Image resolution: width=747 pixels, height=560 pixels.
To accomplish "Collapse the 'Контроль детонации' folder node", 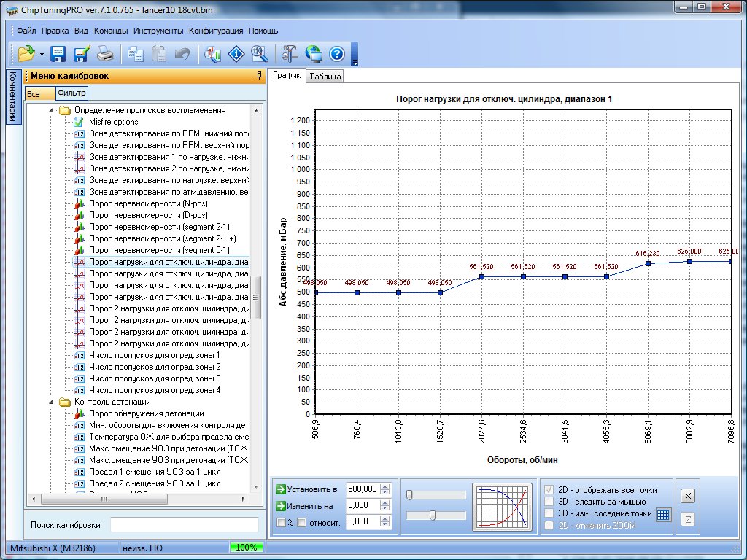I will point(52,402).
